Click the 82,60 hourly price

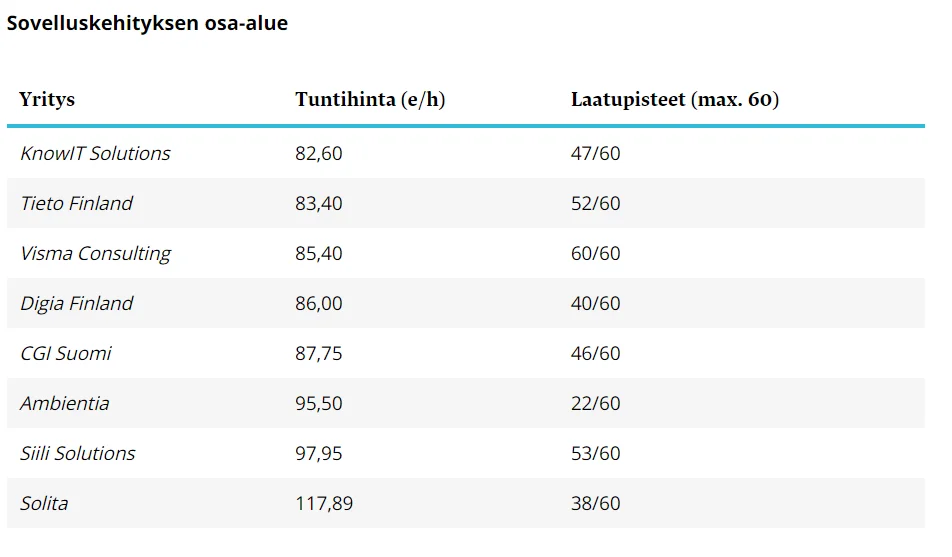tap(318, 153)
